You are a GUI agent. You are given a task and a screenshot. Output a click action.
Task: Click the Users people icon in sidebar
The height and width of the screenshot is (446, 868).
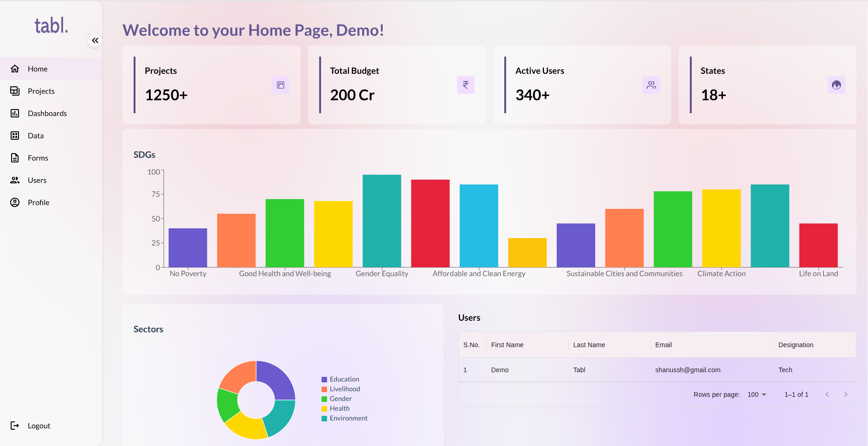pyautogui.click(x=15, y=180)
